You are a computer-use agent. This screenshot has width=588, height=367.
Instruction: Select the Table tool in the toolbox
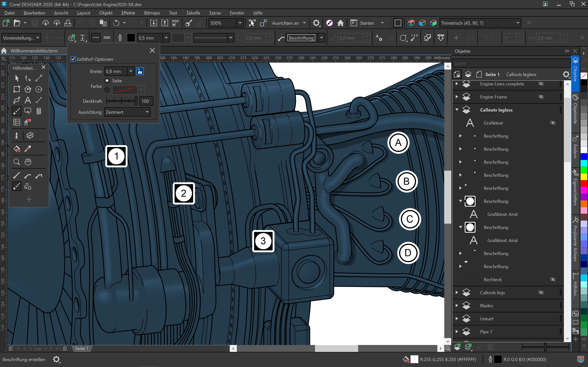tap(17, 122)
